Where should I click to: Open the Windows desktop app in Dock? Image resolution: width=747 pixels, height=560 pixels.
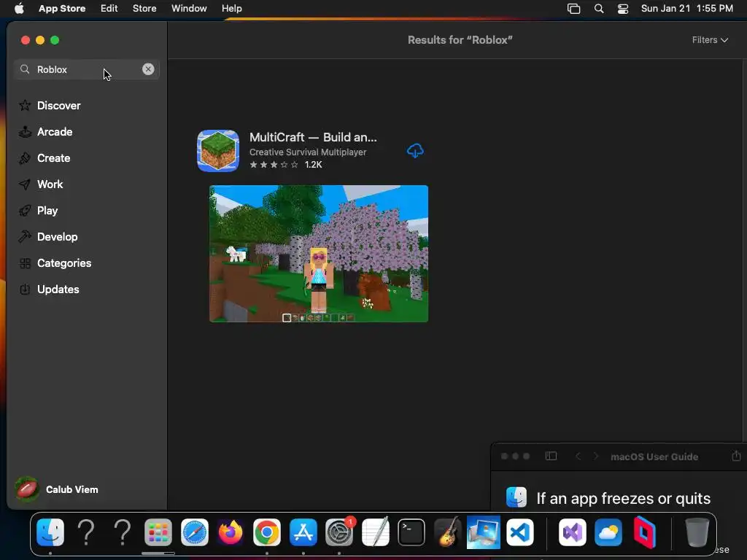(x=484, y=532)
